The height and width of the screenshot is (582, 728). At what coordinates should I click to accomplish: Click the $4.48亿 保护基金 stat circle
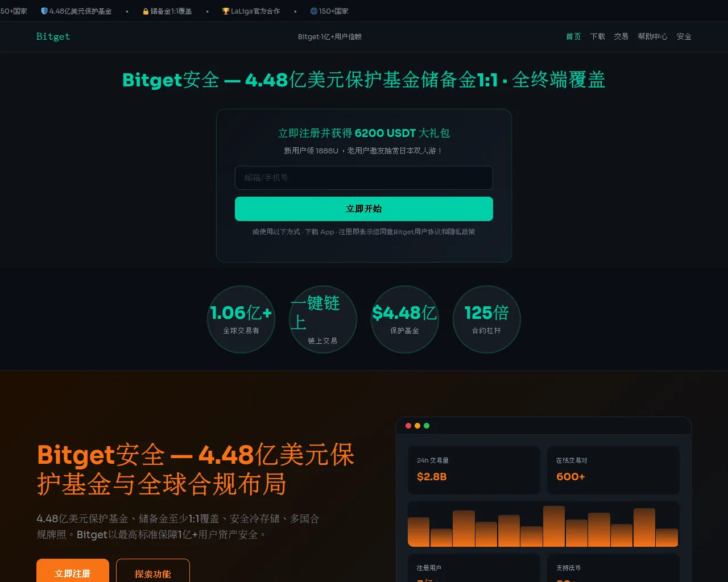(405, 319)
